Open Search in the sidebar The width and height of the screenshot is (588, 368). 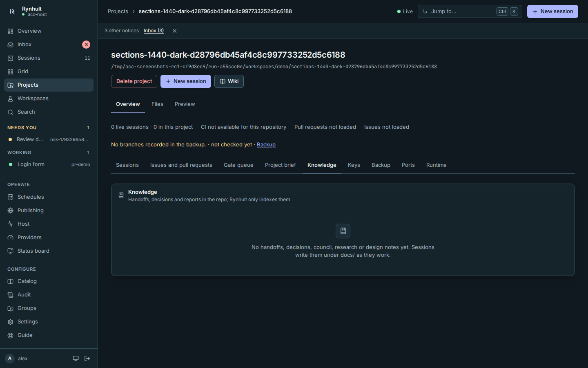pyautogui.click(x=49, y=112)
